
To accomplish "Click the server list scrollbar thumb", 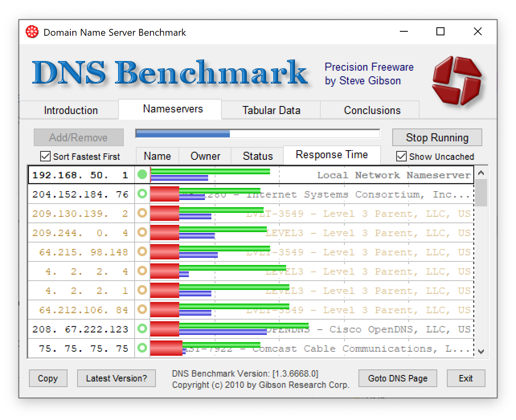I will 481,193.
